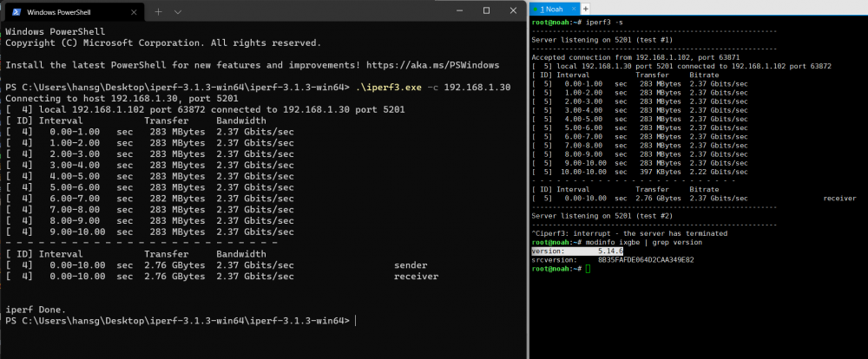Open a new PowerShell tab with plus
The image size is (868, 359).
[x=158, y=11]
